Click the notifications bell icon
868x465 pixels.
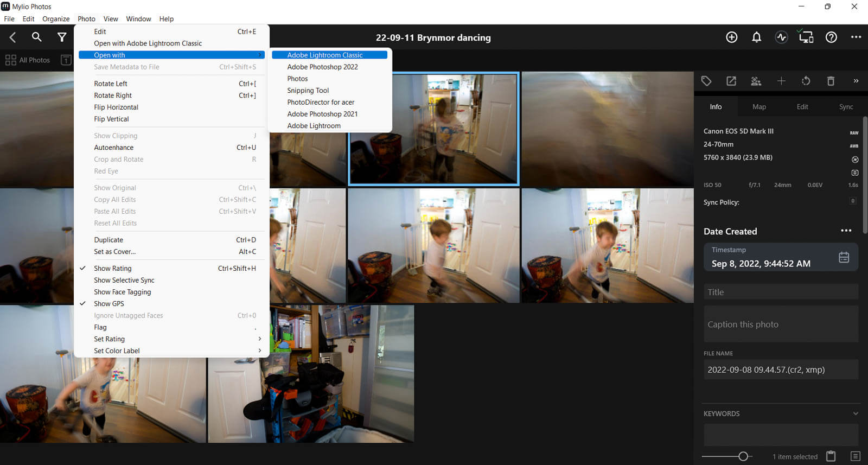tap(756, 37)
